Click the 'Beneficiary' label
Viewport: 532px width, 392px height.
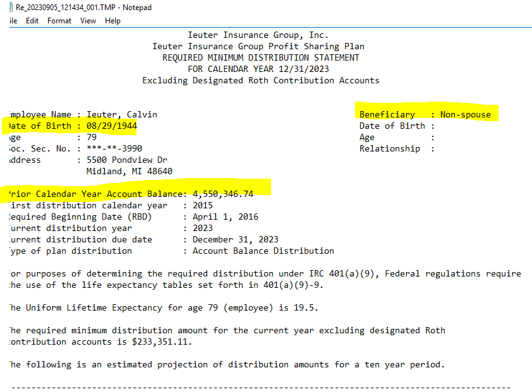tap(387, 115)
